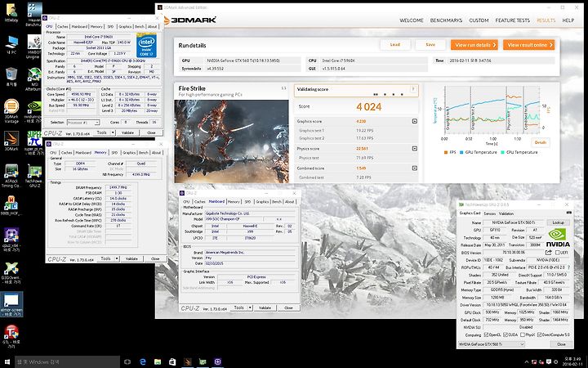Open Tools dropdown arrow in CPU-Z CPU window
The image size is (588, 368).
(113, 132)
